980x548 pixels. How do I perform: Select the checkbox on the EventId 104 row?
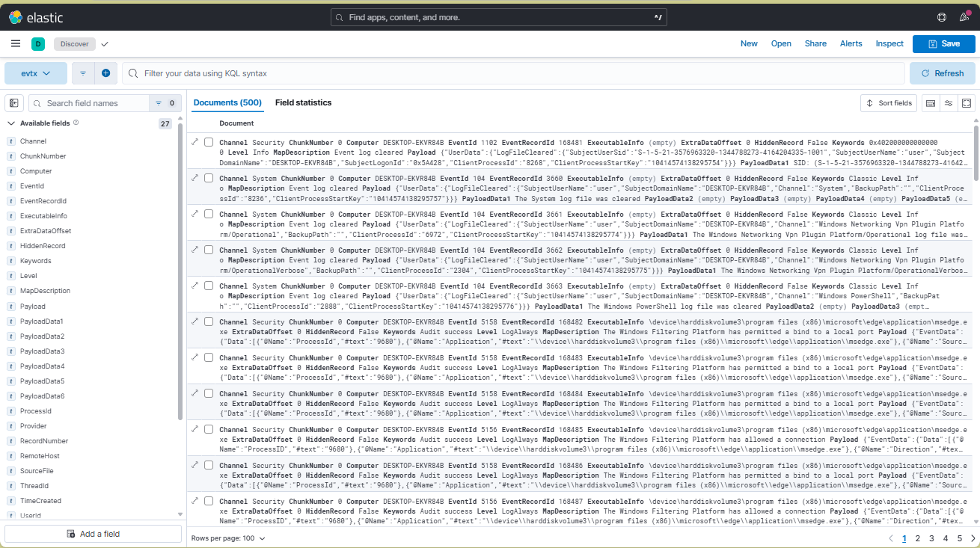209,178
